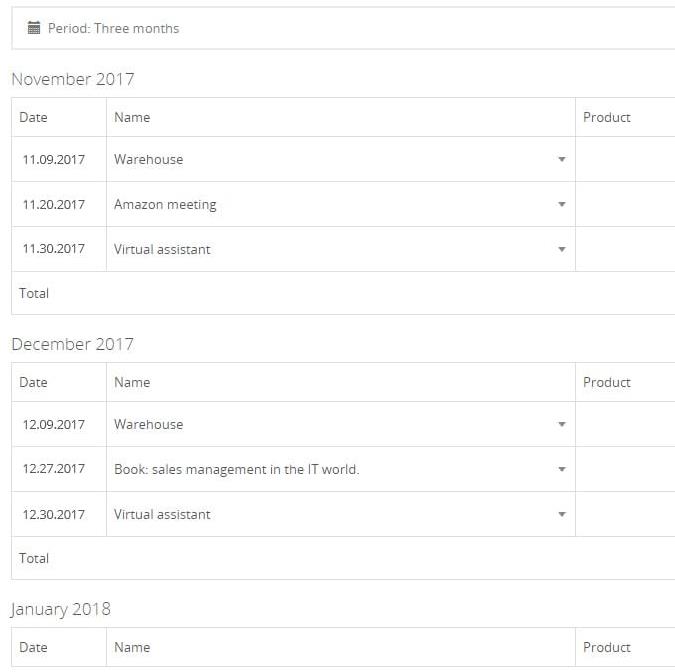Open the Amazon meeting dropdown arrow
This screenshot has width=675, height=672.
click(561, 204)
